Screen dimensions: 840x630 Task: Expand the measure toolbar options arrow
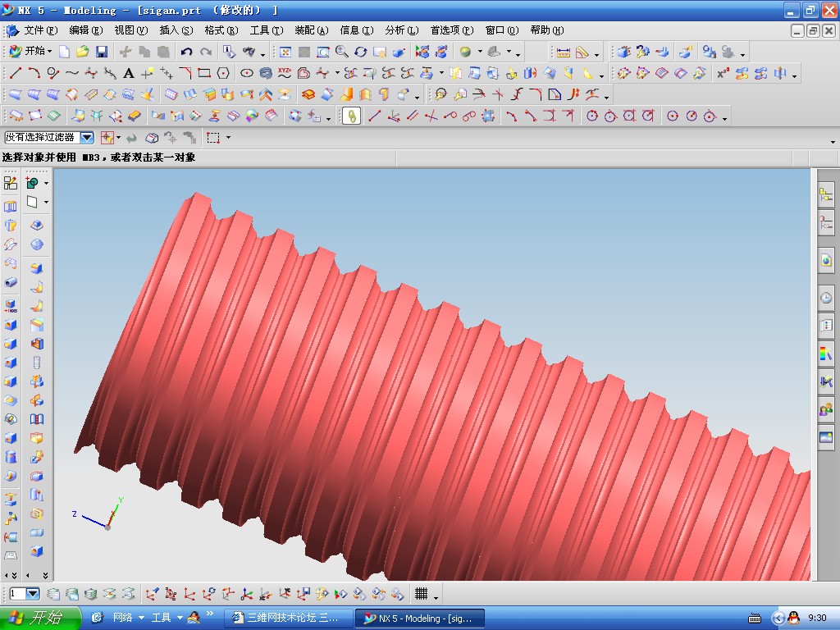[596, 54]
